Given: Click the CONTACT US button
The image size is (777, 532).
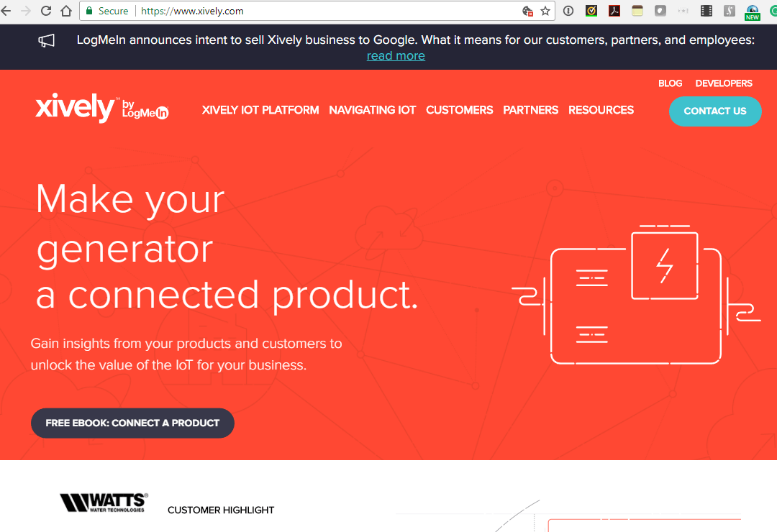Looking at the screenshot, I should tap(714, 111).
